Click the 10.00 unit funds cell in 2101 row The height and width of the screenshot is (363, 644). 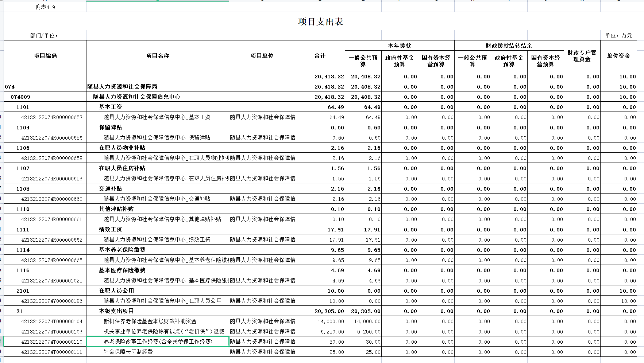pos(618,291)
